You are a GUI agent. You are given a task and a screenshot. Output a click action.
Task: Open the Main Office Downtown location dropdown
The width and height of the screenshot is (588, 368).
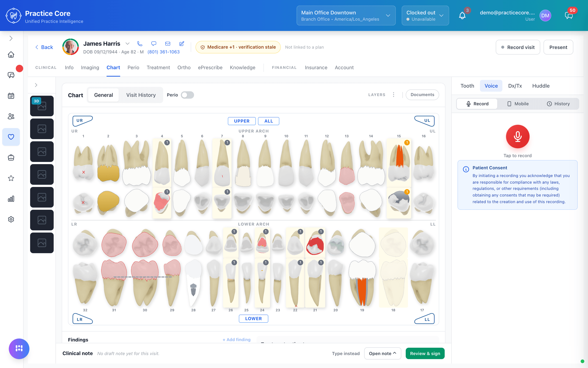click(x=346, y=16)
